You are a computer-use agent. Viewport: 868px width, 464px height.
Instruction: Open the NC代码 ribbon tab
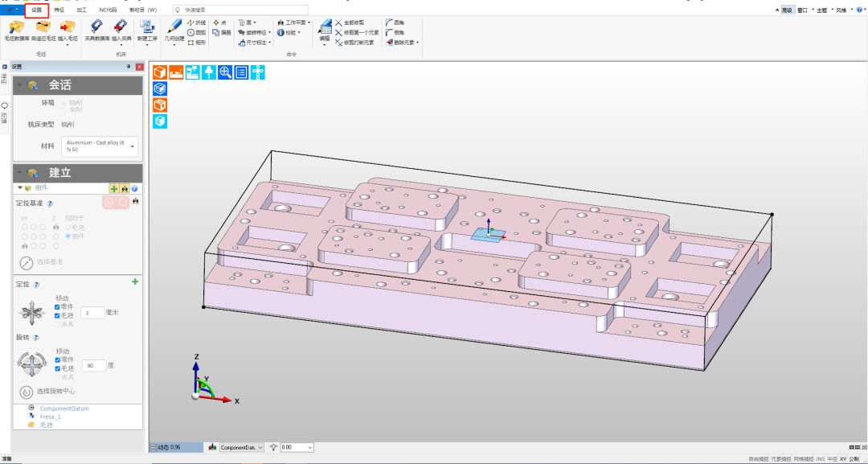click(108, 10)
